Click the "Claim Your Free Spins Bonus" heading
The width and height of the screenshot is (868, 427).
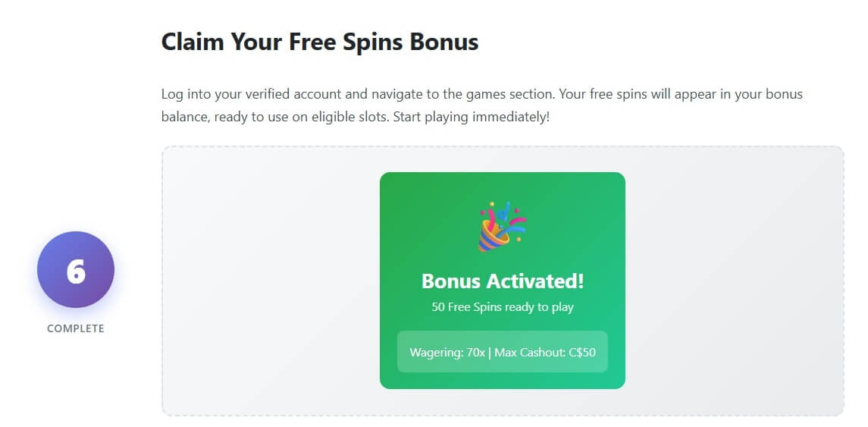point(320,42)
